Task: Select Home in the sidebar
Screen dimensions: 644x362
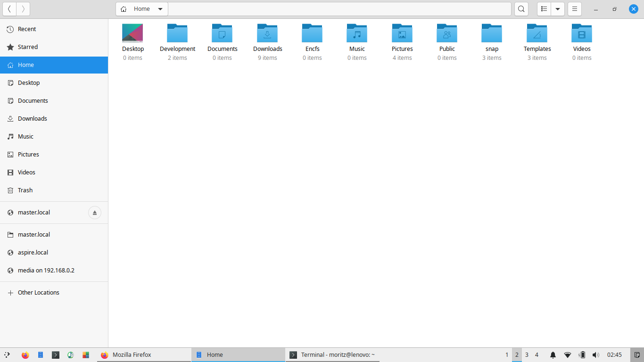Action: (54, 65)
